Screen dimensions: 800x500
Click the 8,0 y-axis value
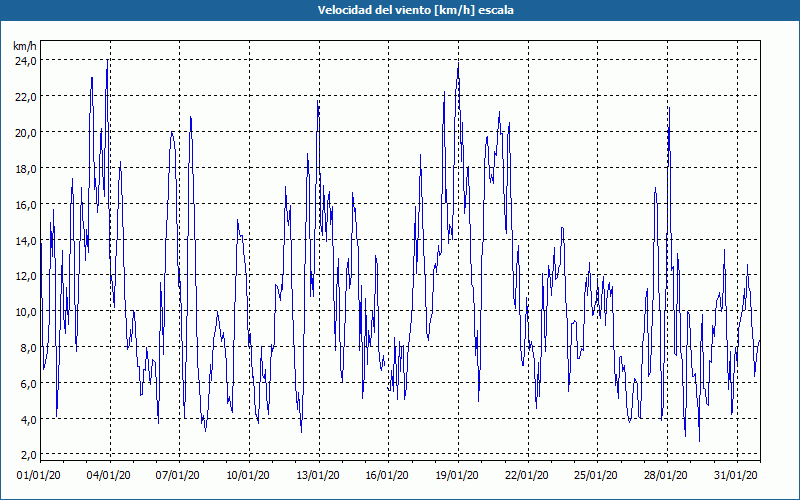pos(29,348)
